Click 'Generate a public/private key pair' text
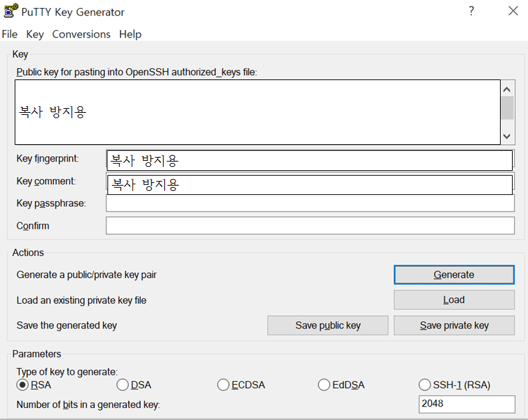This screenshot has width=528, height=420. point(87,274)
